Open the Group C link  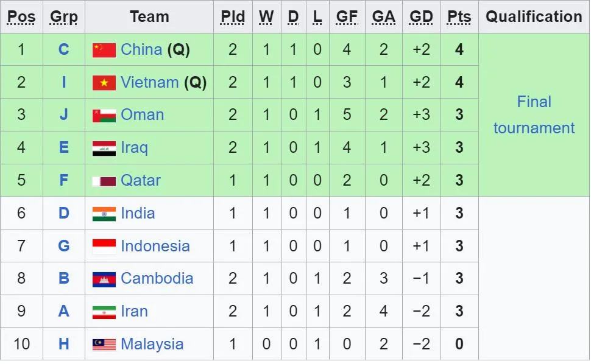(x=64, y=49)
